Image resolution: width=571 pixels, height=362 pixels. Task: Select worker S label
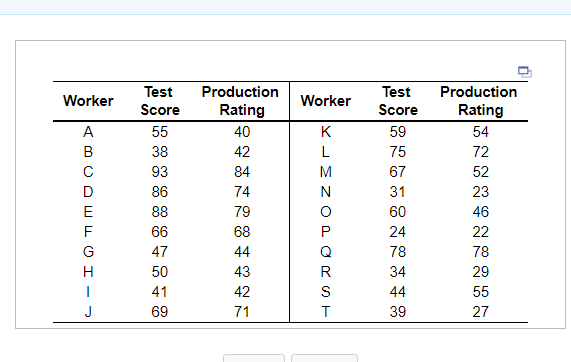[x=326, y=292]
